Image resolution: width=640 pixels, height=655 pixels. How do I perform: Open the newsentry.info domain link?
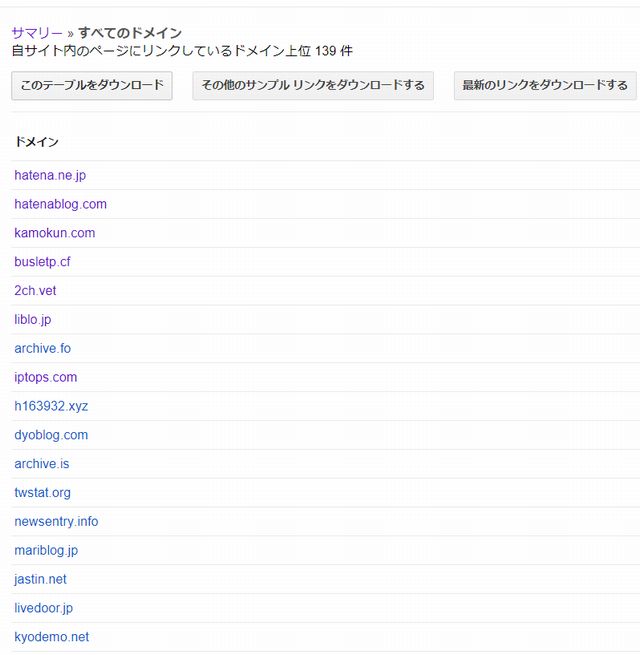coord(56,521)
